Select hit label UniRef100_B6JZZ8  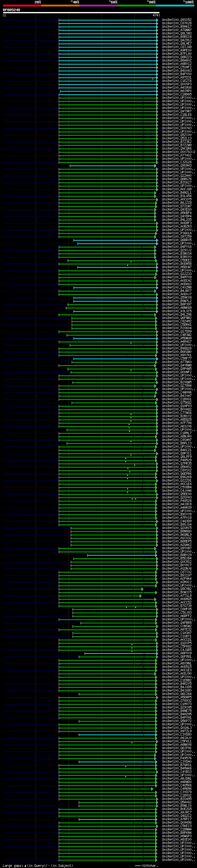pyautogui.click(x=177, y=203)
